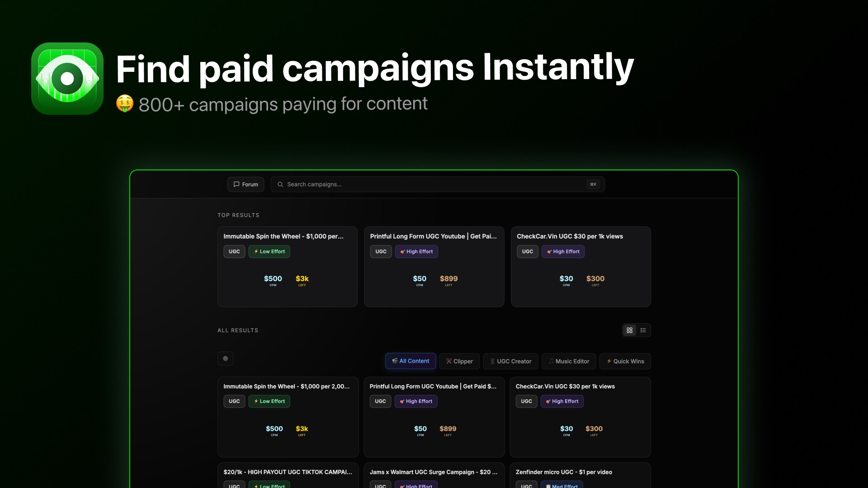The height and width of the screenshot is (488, 868).
Task: Click the green eye app logo
Action: 67,79
